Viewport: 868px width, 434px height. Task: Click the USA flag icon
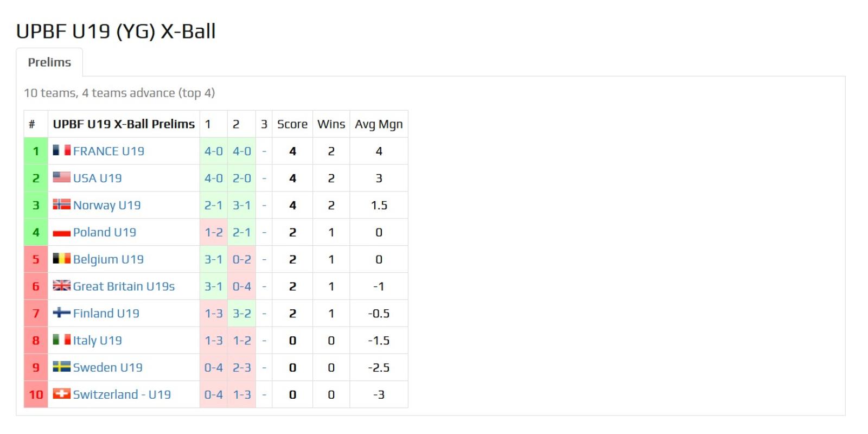pos(61,177)
